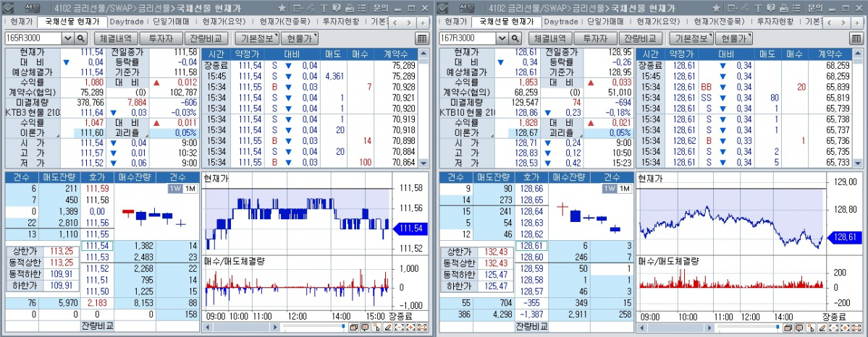Image resolution: width=868 pixels, height=337 pixels.
Task: Add left 165R3000 window to favorites star
Action: pos(282,8)
